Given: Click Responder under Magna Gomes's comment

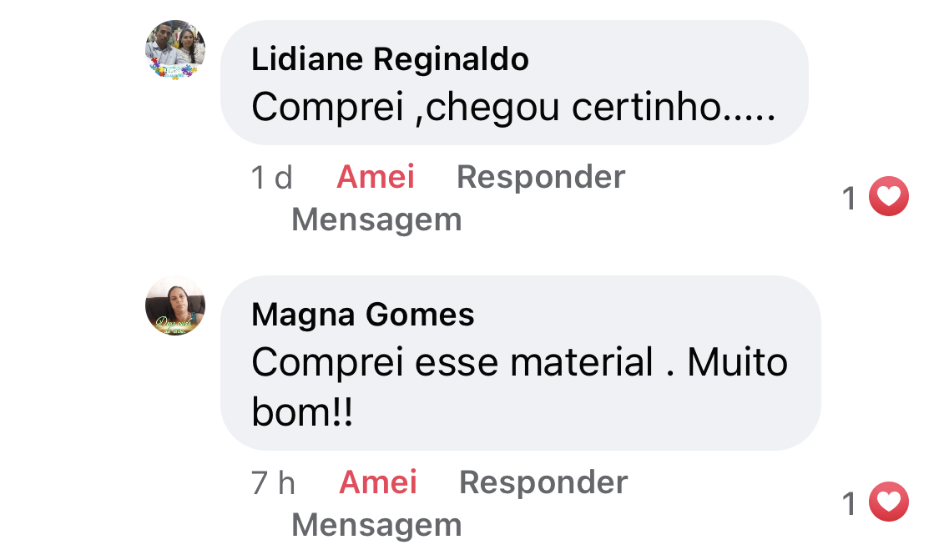Looking at the screenshot, I should (x=543, y=482).
